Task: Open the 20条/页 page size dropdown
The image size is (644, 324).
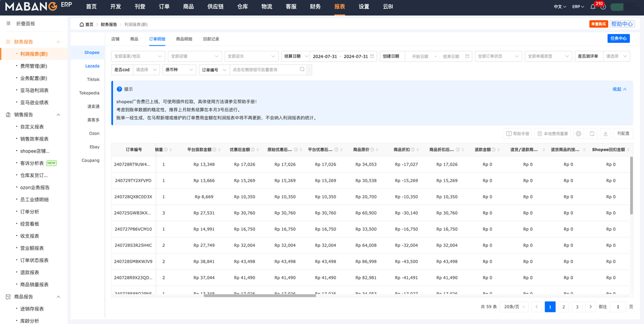Action: point(514,307)
